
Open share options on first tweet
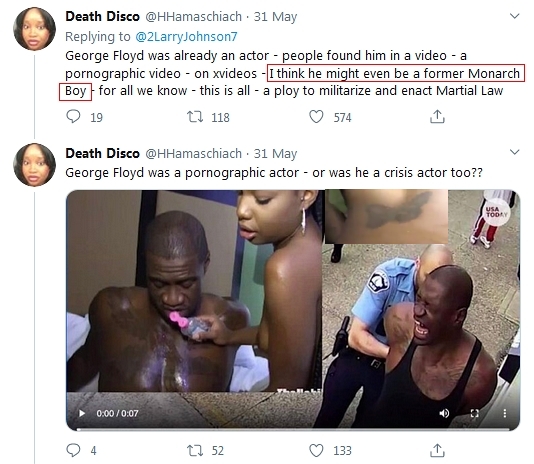[437, 116]
